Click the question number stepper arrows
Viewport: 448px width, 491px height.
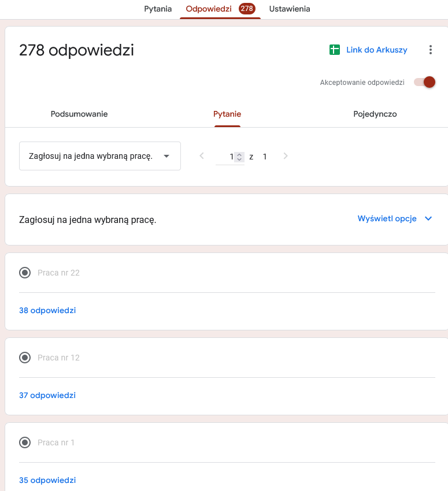coord(239,157)
